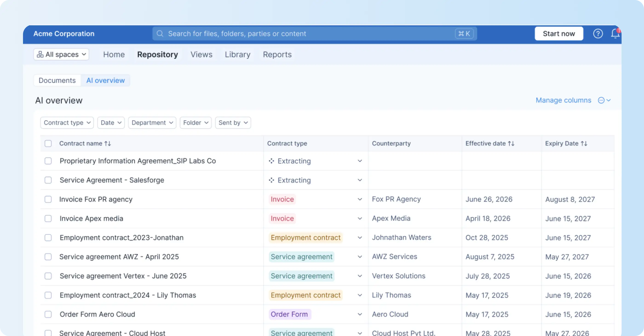Click Acme Corporation title
644x336 pixels.
(64, 34)
